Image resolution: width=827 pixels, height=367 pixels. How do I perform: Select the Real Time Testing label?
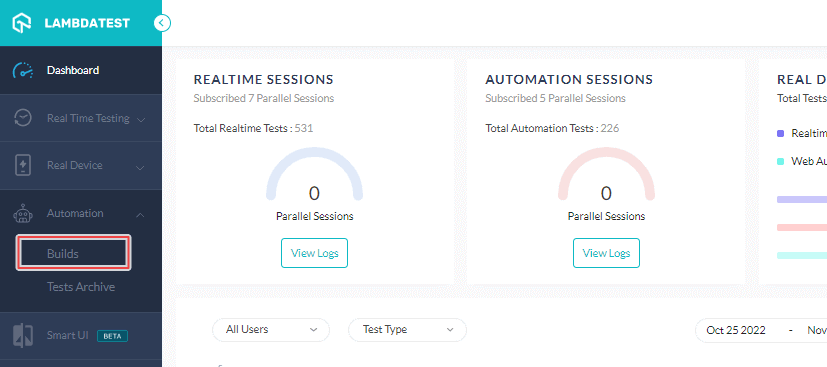point(88,118)
